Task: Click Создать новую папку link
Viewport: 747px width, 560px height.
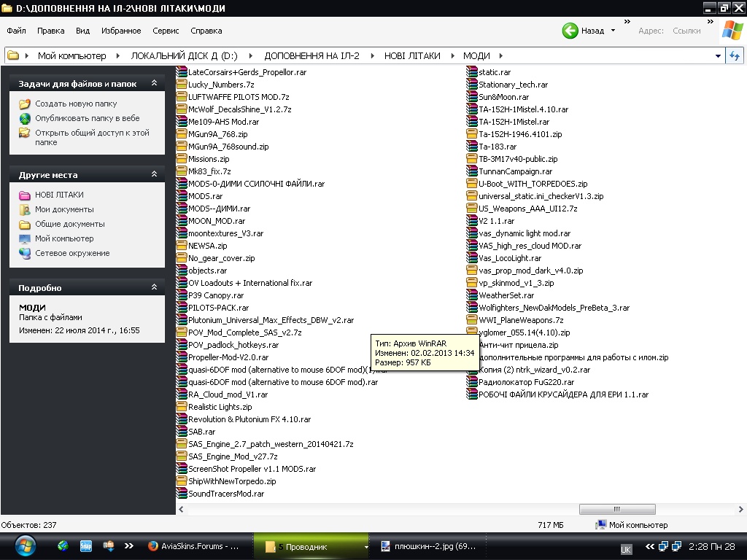Action: tap(76, 104)
